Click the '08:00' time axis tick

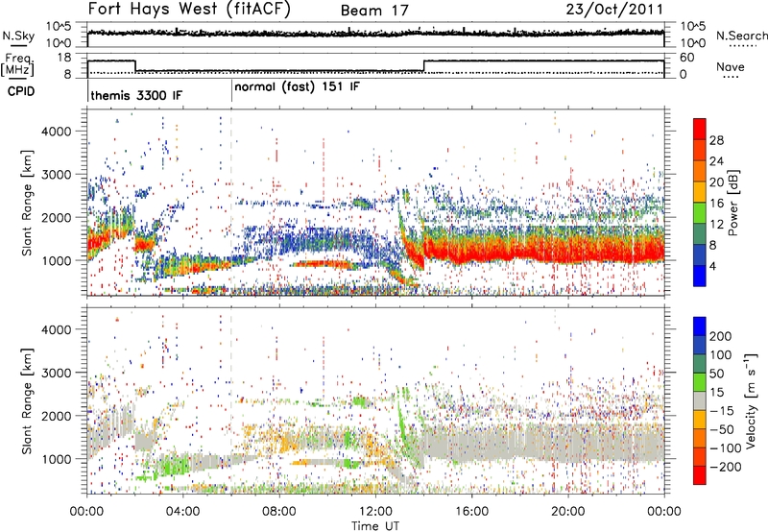[279, 512]
